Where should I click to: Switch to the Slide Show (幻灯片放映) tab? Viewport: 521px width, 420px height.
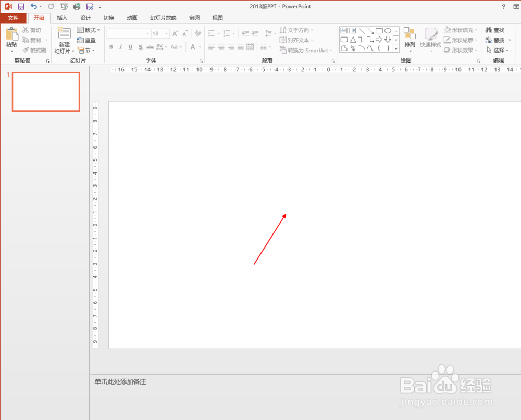163,18
